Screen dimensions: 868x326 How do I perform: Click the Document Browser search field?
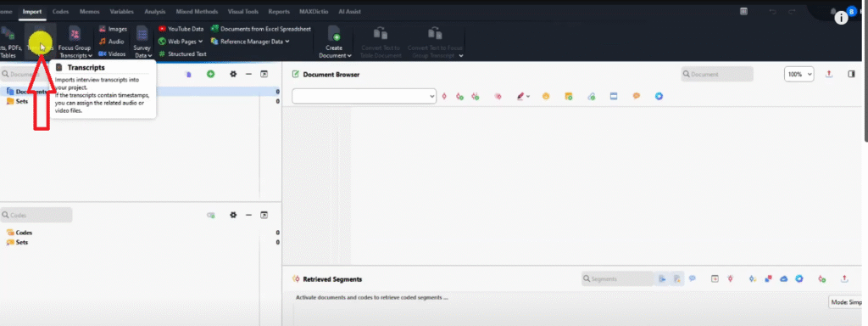click(717, 74)
